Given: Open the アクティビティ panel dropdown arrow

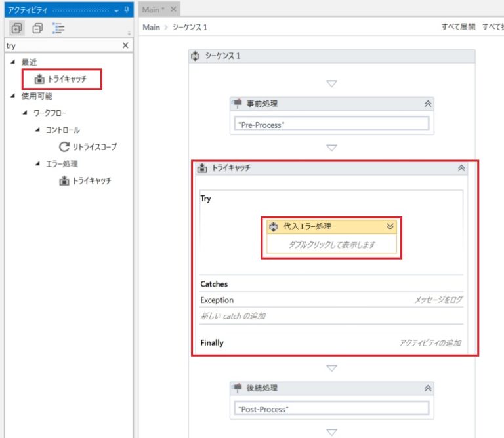Looking at the screenshot, I should tap(116, 10).
